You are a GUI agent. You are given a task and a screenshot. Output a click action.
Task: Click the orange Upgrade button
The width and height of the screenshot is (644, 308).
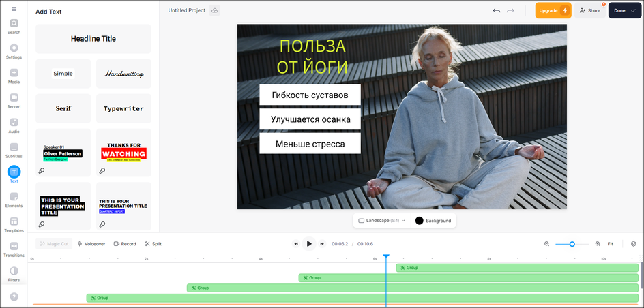(553, 10)
